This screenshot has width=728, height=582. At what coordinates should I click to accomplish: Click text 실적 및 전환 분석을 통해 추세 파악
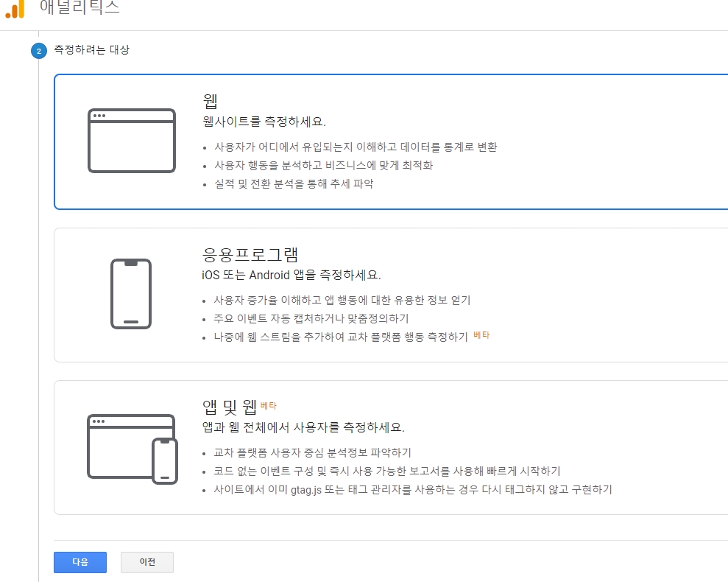294,183
